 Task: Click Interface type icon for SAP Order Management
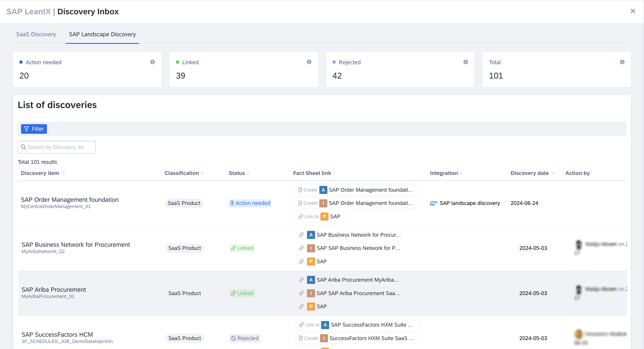click(x=323, y=203)
